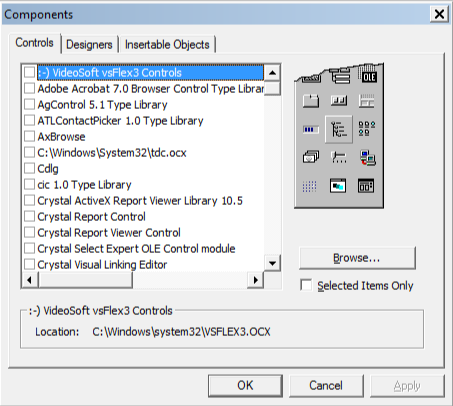Click the list's scroll left arrow
This screenshot has width=453, height=406.
(x=30, y=280)
